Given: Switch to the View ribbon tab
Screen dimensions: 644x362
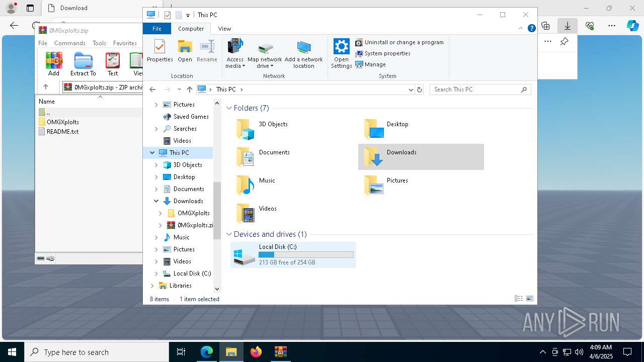Looking at the screenshot, I should click(x=224, y=29).
